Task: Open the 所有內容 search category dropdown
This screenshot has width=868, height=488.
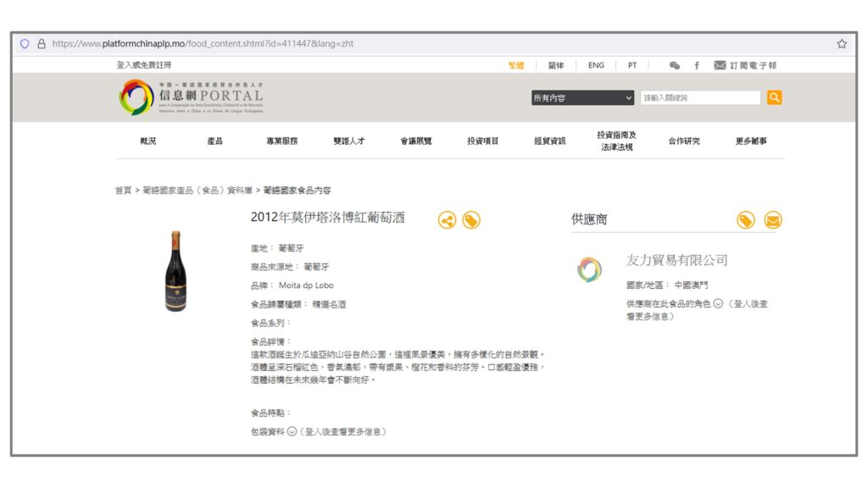Action: coord(582,98)
